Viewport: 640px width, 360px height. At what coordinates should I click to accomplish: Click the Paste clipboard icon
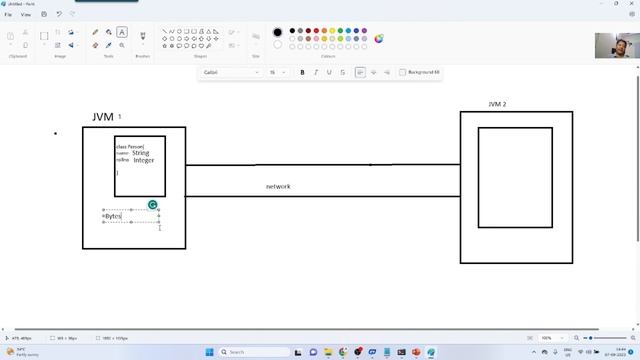[11, 36]
